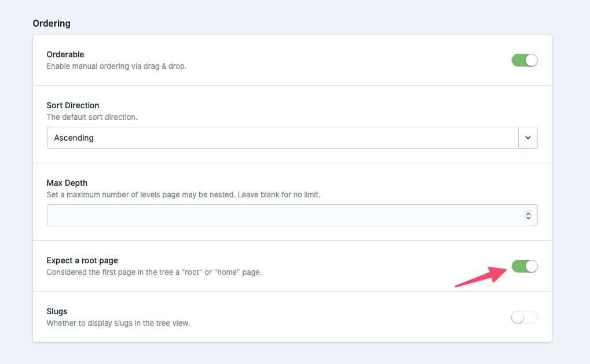Click 'Leave blank for no limit' description
The height and width of the screenshot is (364, 590).
(x=279, y=195)
